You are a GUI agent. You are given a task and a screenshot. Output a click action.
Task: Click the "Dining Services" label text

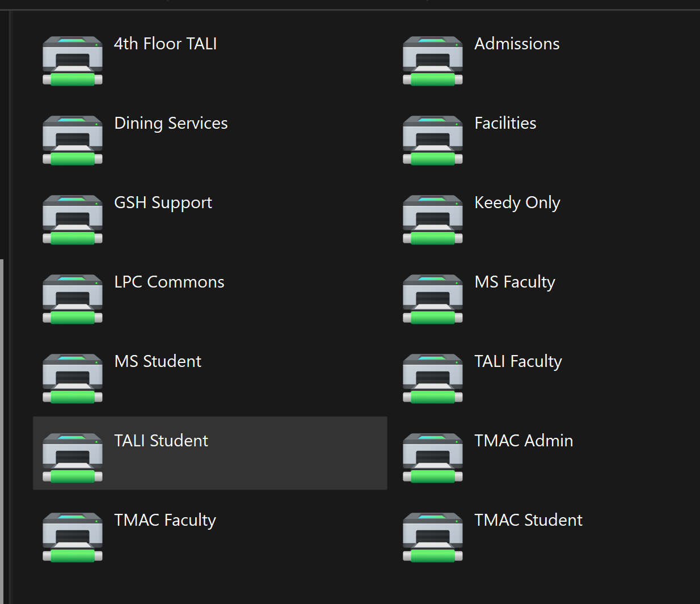[171, 123]
